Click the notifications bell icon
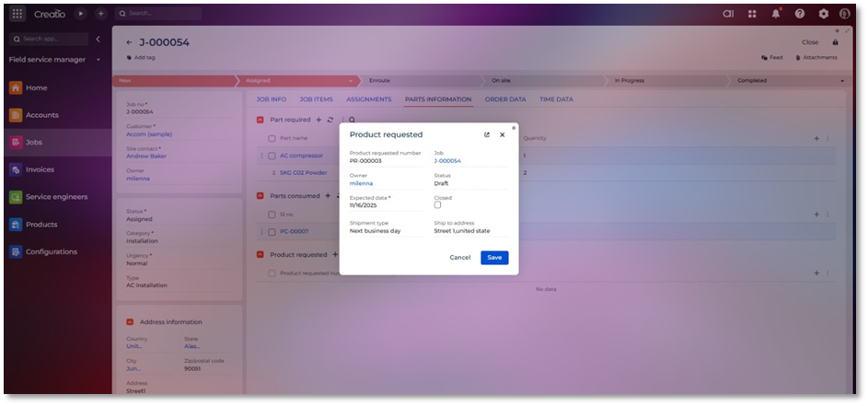This screenshot has height=406, width=868. pyautogui.click(x=776, y=14)
